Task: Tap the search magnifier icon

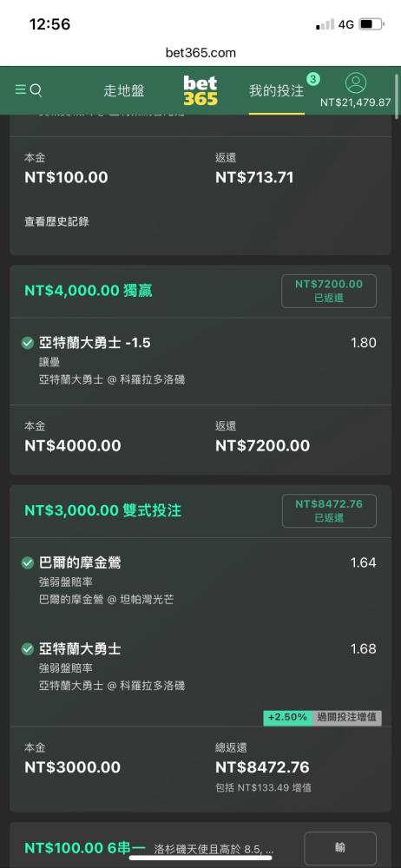Action: (x=36, y=90)
